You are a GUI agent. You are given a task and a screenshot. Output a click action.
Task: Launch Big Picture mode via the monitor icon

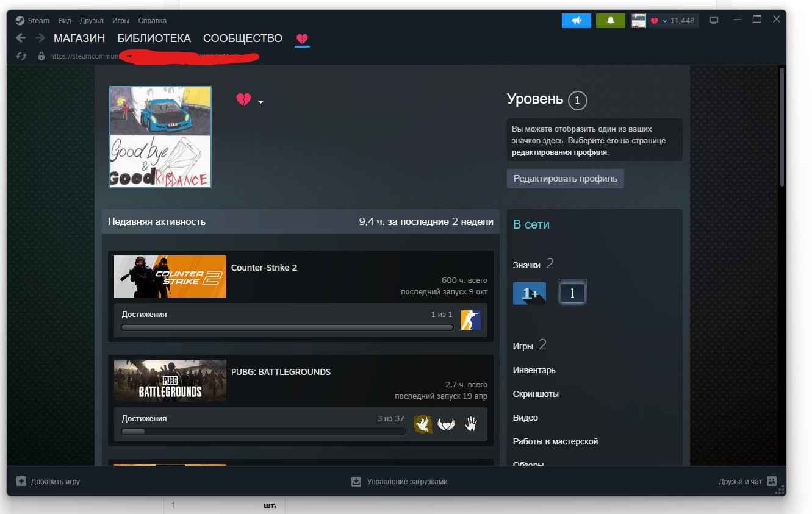click(x=714, y=21)
